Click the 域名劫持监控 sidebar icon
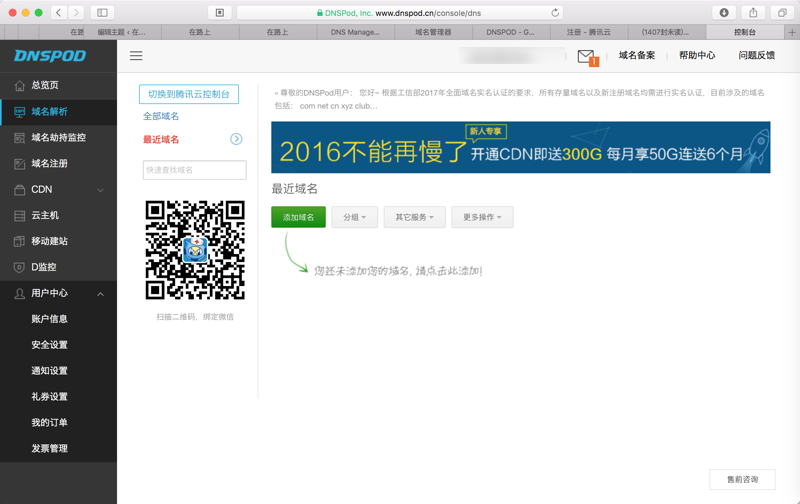Viewport: 800px width, 504px height. [x=19, y=138]
